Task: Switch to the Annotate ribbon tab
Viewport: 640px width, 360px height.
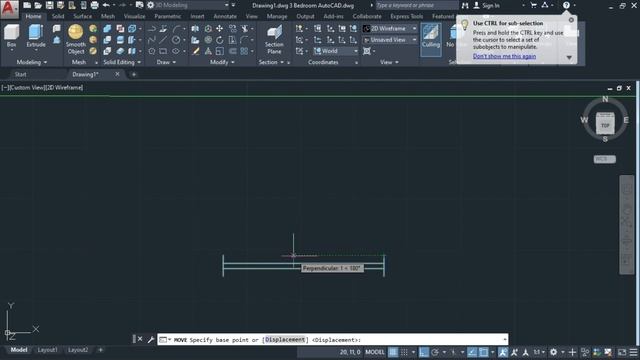Action: click(225, 16)
